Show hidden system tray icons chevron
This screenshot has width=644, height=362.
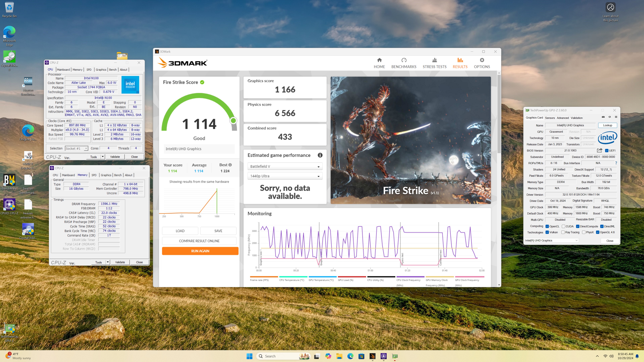coord(597,356)
